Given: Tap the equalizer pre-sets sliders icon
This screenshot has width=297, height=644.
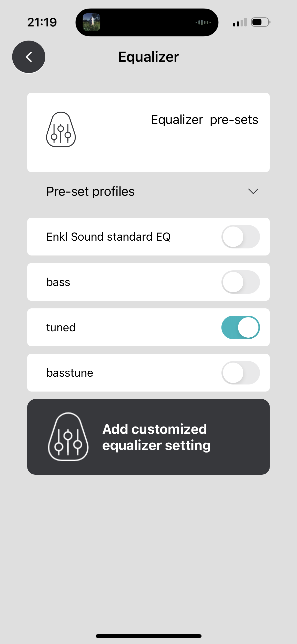Looking at the screenshot, I should pos(61,130).
